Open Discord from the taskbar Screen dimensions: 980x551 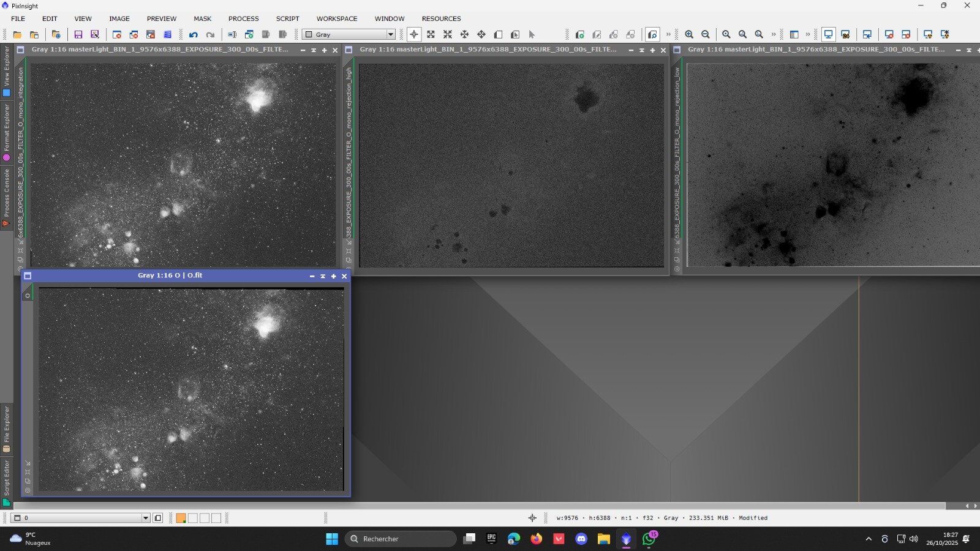(581, 539)
